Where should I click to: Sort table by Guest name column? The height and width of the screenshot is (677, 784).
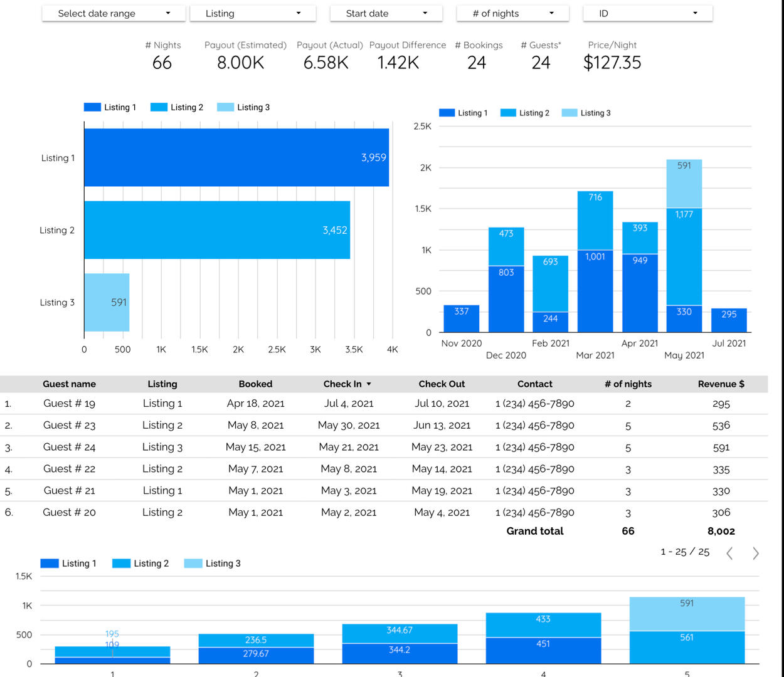tap(69, 384)
